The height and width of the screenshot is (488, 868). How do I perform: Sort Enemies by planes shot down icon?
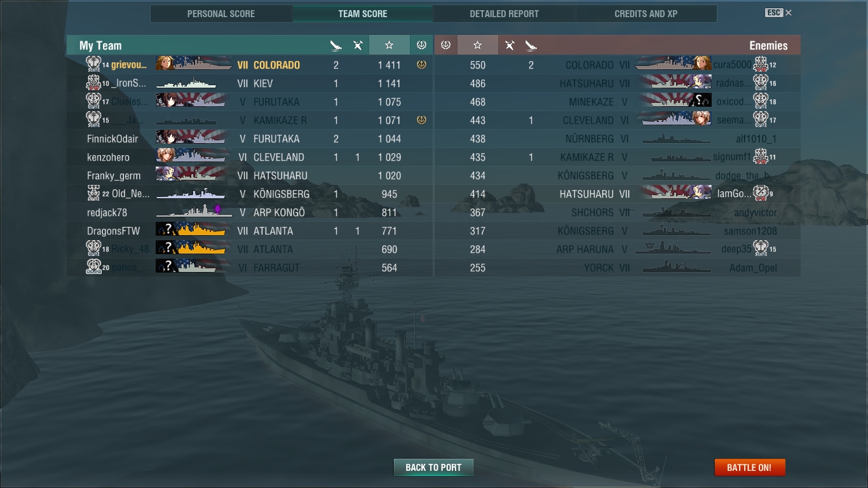click(510, 45)
